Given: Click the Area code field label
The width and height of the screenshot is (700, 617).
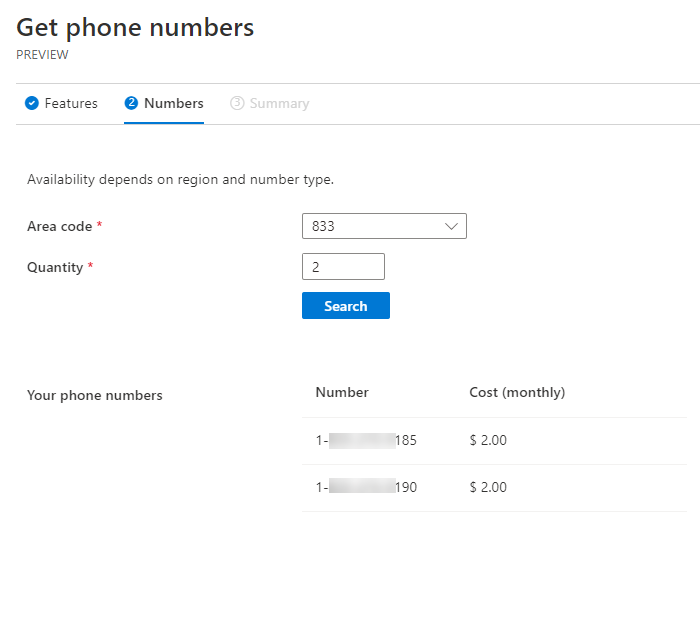Looking at the screenshot, I should coord(60,226).
